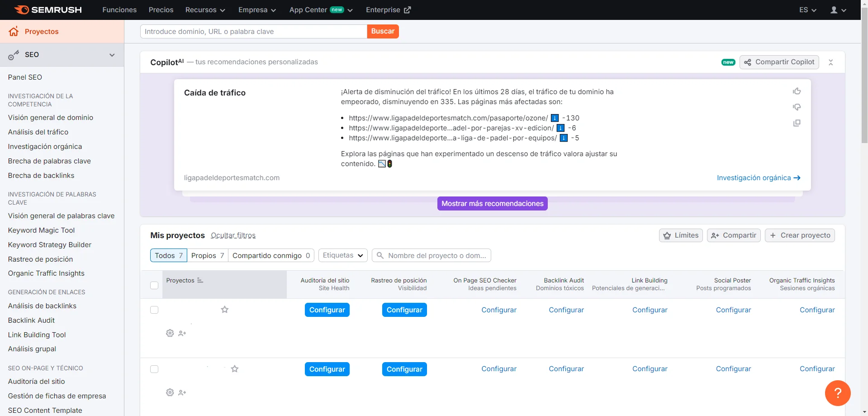Toggle the select all projects checkbox
Viewport: 868px width, 416px height.
point(154,285)
